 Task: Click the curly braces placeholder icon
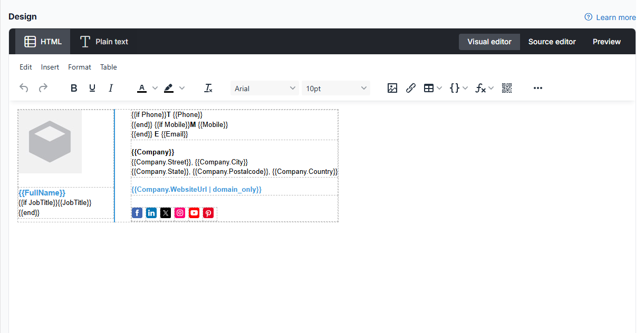[x=454, y=88]
